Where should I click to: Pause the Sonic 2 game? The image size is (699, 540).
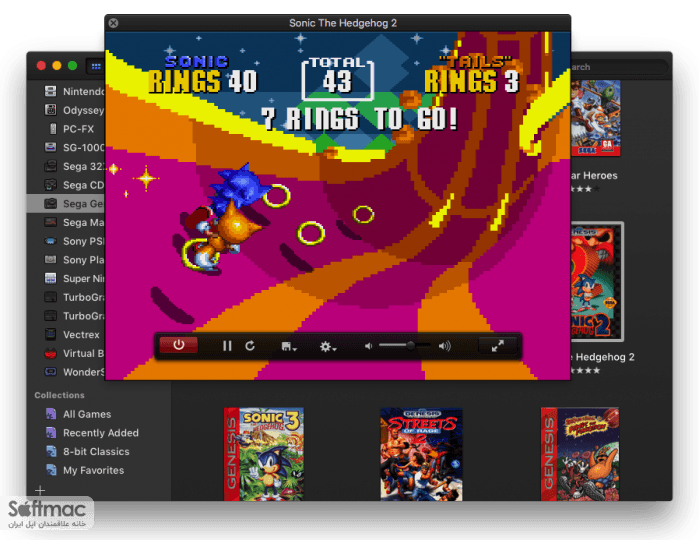point(227,346)
